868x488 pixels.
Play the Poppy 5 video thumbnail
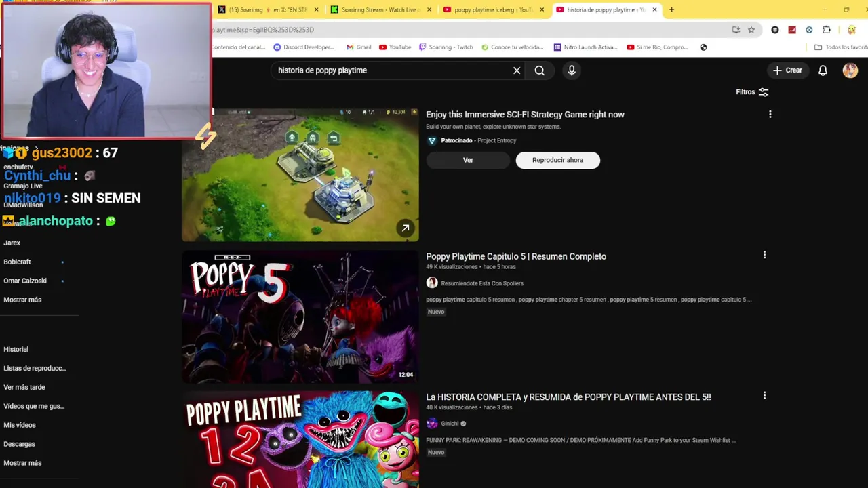coord(300,317)
